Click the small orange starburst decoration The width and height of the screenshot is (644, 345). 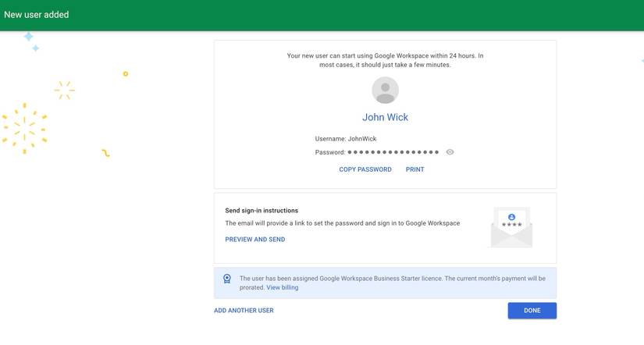(x=65, y=90)
